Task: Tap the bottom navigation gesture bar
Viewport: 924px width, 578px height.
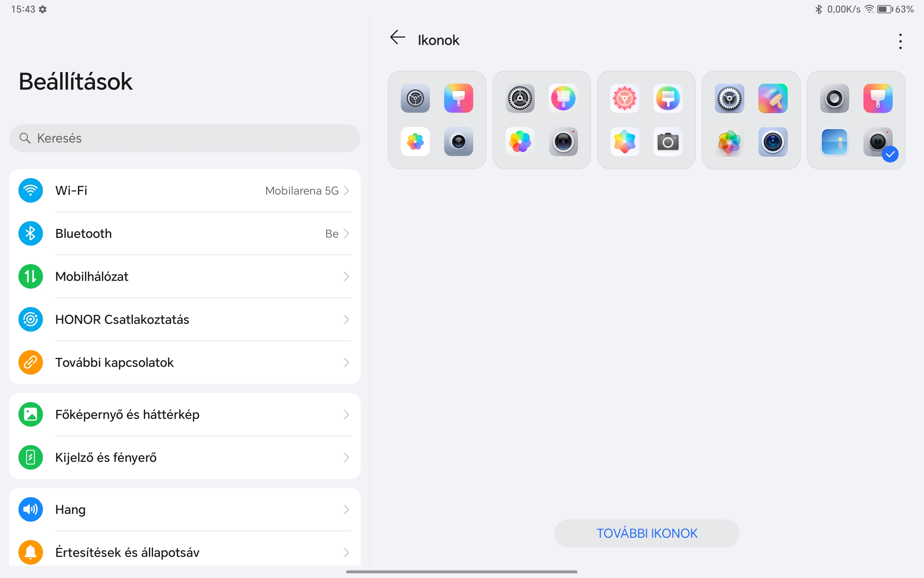Action: (462, 571)
